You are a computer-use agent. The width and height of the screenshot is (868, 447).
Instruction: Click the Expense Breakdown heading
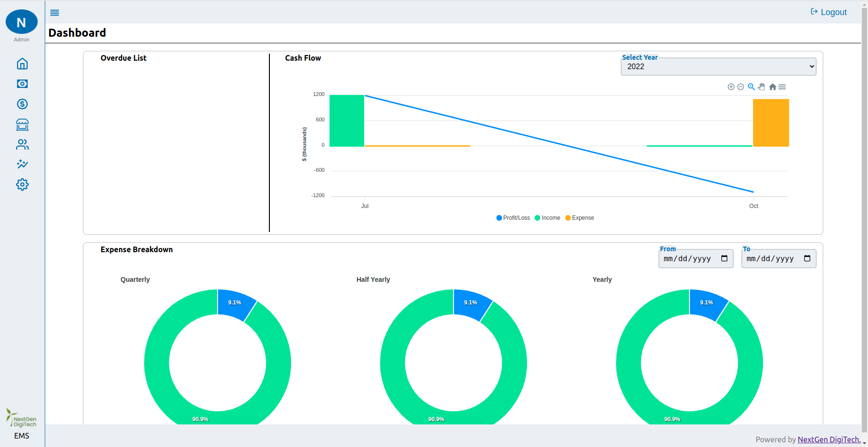tap(137, 249)
